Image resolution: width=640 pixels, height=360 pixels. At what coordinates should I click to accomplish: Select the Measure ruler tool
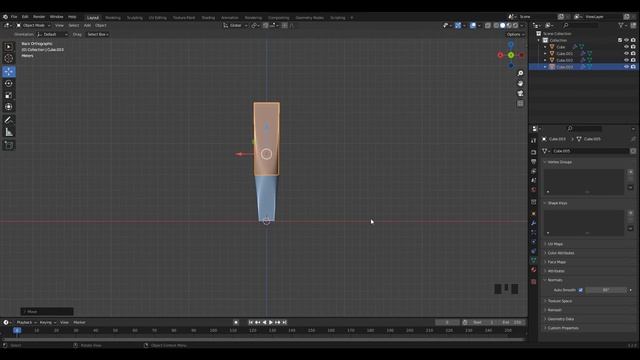[x=9, y=132]
